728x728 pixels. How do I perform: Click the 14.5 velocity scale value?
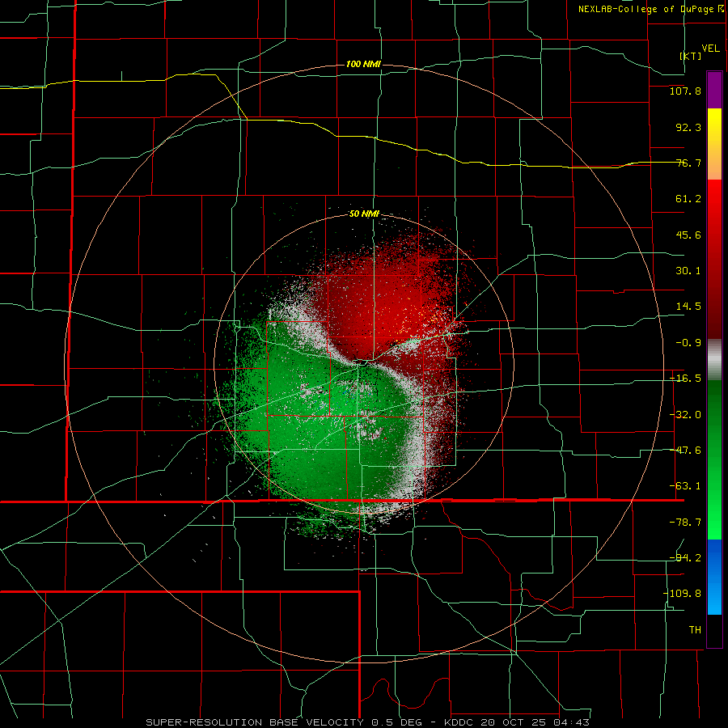[688, 307]
